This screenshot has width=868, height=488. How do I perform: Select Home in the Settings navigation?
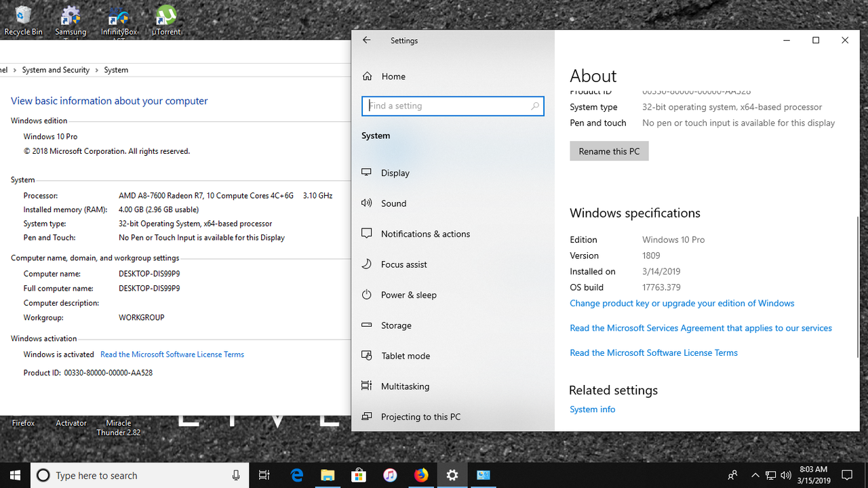(x=393, y=77)
